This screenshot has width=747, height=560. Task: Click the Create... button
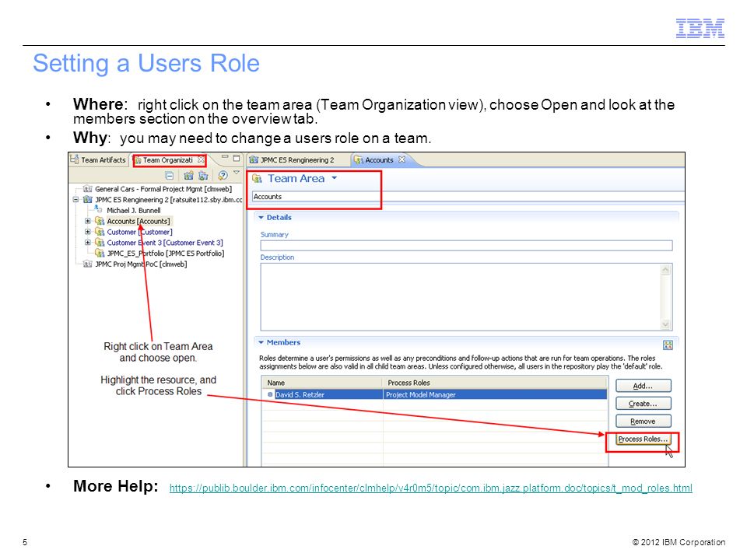click(644, 404)
